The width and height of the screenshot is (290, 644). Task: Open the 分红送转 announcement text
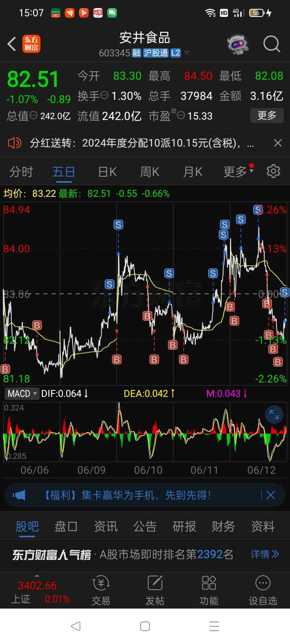142,143
